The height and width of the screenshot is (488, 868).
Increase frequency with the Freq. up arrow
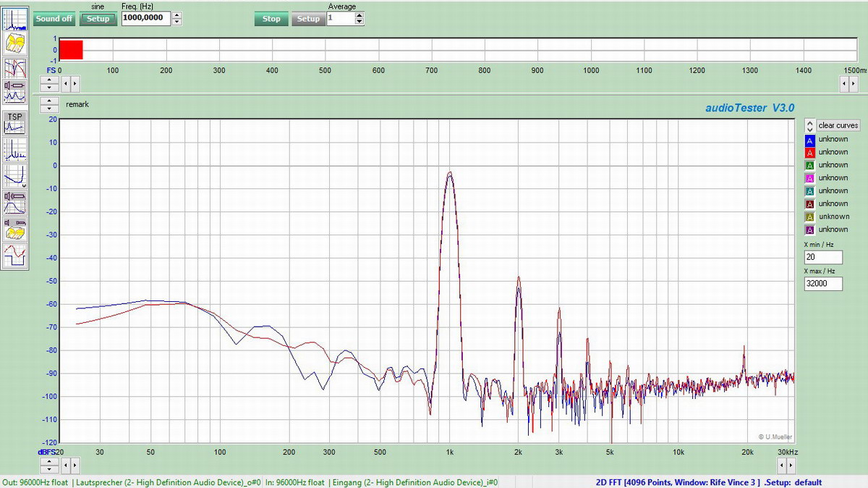177,15
